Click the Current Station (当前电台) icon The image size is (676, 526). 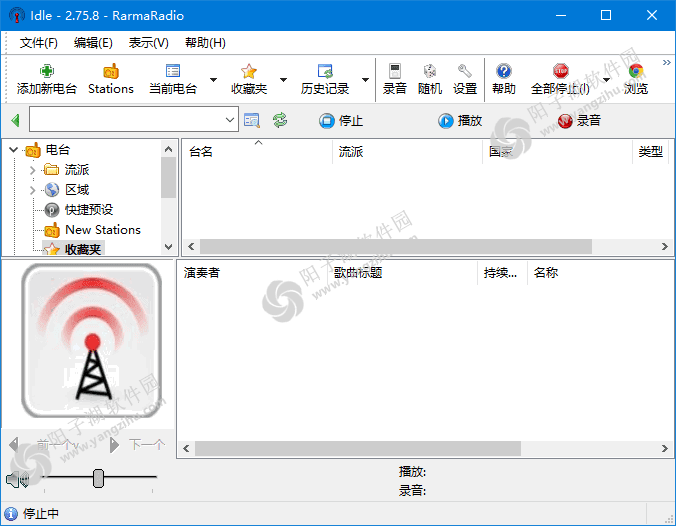[173, 71]
